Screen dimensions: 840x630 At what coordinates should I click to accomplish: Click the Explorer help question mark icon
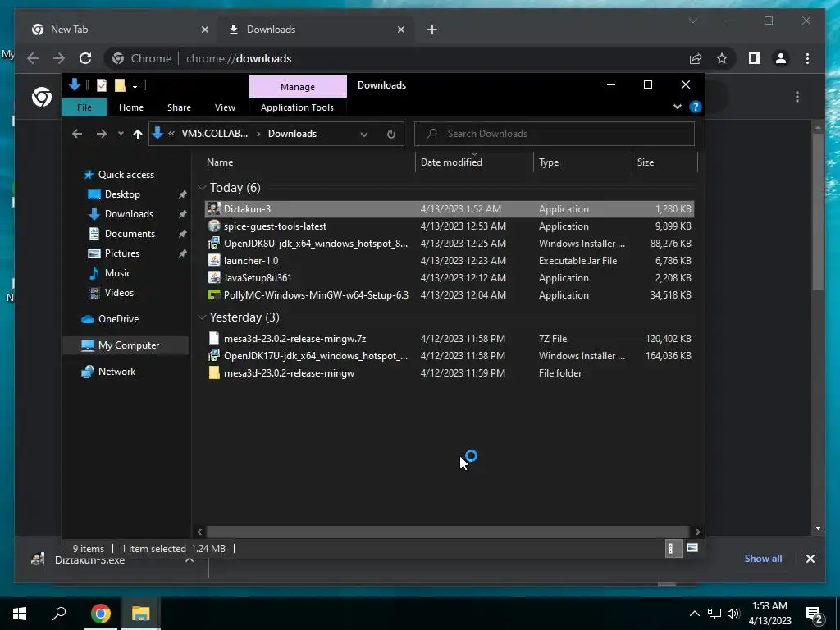click(695, 107)
